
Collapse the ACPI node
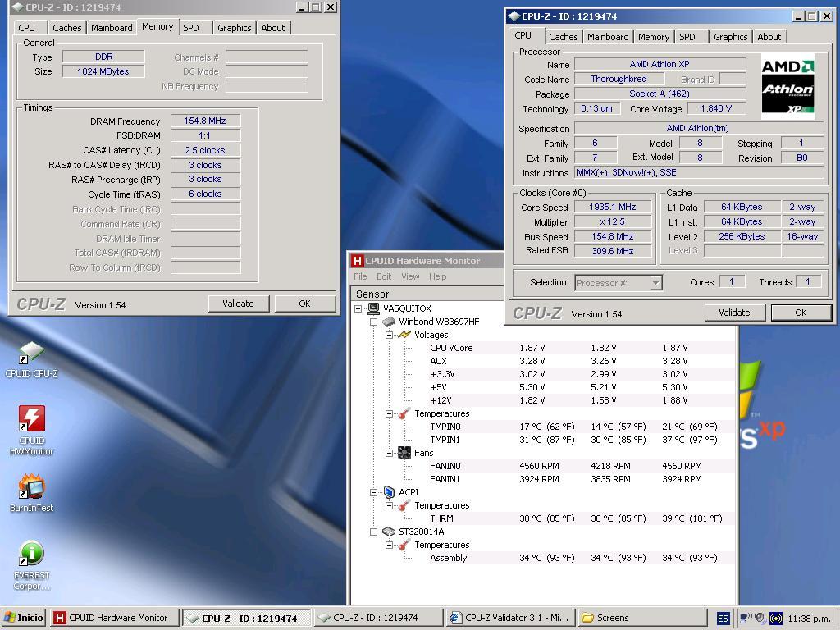[x=373, y=492]
